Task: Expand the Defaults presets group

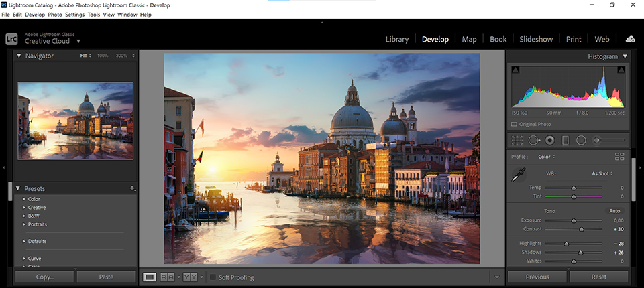Action: coord(24,241)
